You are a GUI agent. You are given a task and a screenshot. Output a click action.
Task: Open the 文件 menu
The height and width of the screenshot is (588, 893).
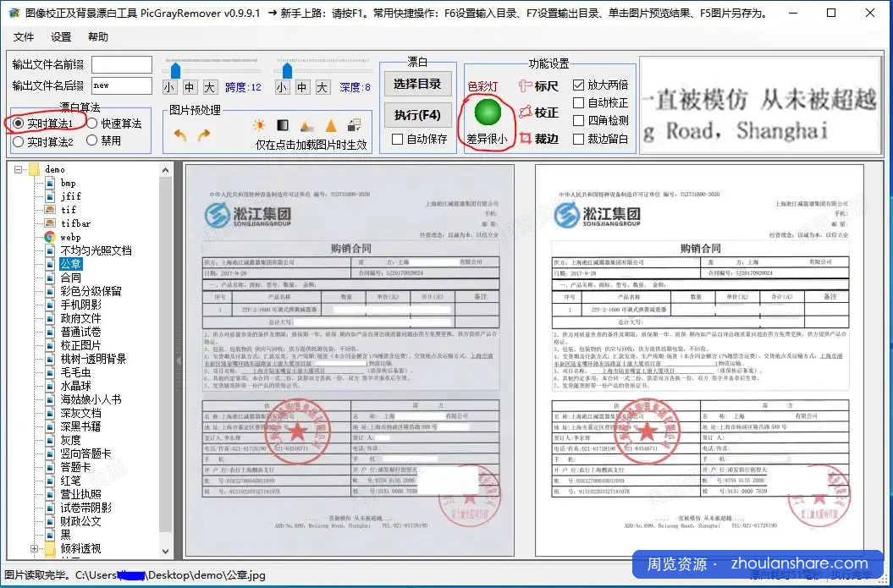click(24, 37)
